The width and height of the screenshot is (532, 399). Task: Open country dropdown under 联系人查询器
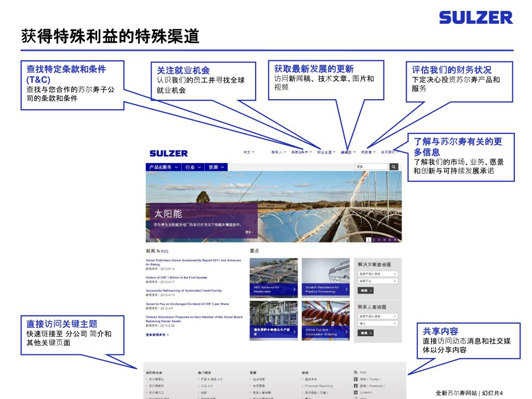(378, 324)
